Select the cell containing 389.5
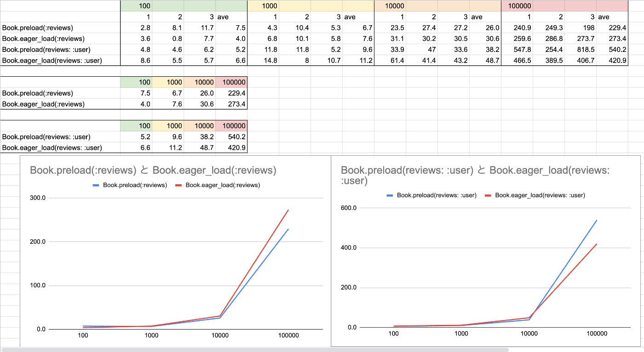This screenshot has height=352, width=644. coord(548,61)
